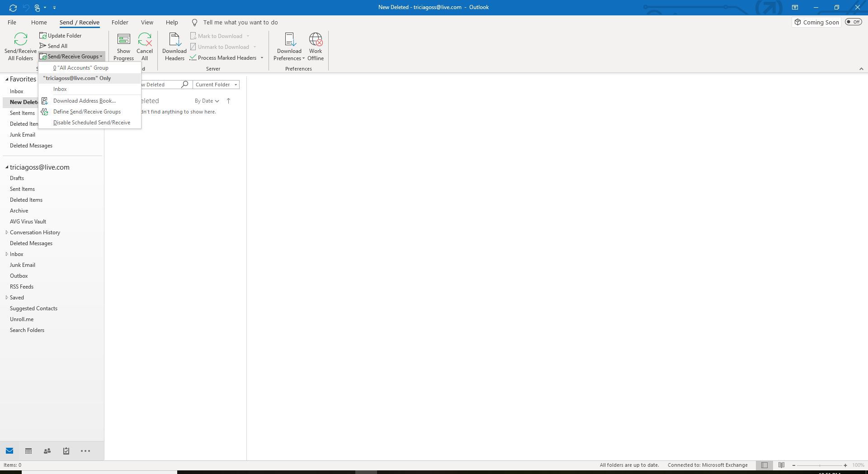Image resolution: width=868 pixels, height=474 pixels.
Task: Adjust the zoom slider
Action: coord(820,465)
